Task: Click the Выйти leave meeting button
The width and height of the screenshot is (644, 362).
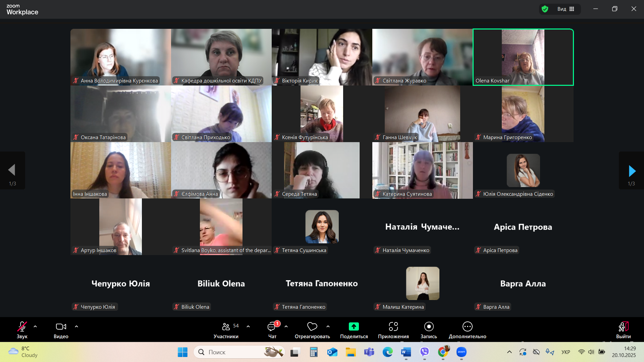Action: pyautogui.click(x=623, y=330)
